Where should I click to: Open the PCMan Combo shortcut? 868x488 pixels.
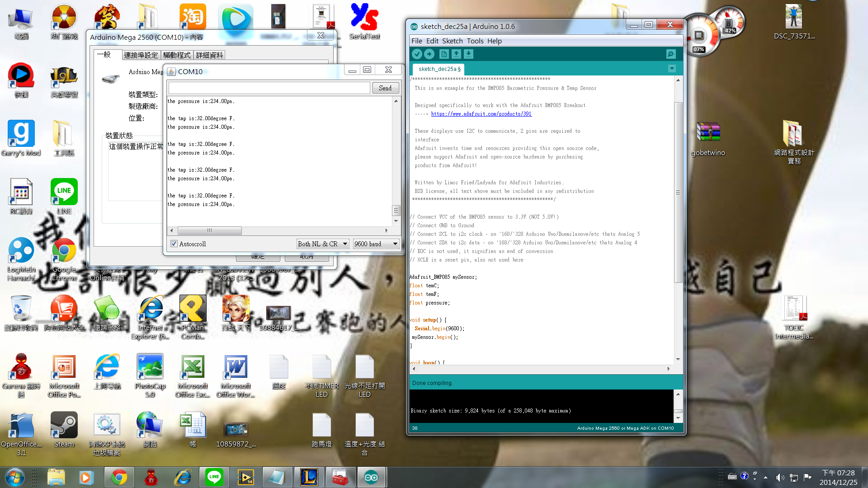[193, 317]
